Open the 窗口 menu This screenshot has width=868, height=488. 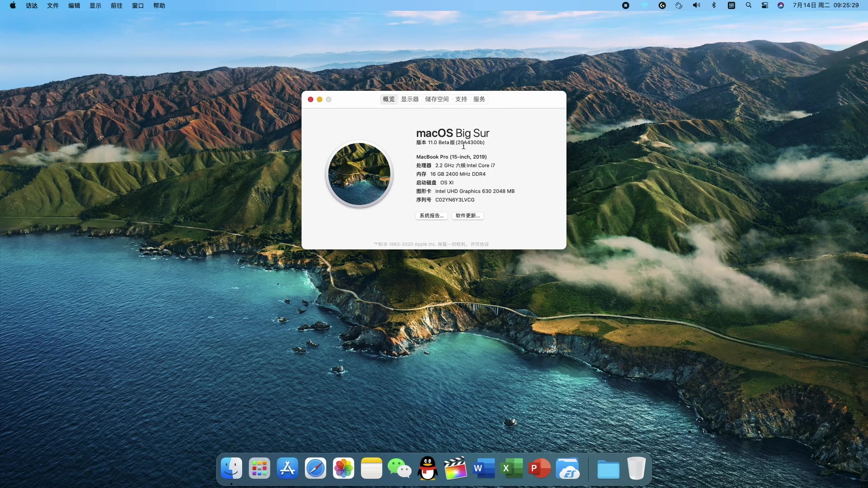138,5
